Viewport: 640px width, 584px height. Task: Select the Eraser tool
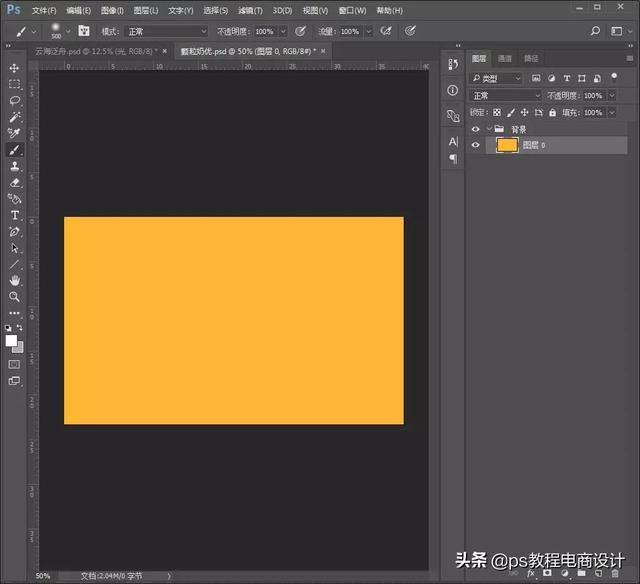[x=14, y=182]
